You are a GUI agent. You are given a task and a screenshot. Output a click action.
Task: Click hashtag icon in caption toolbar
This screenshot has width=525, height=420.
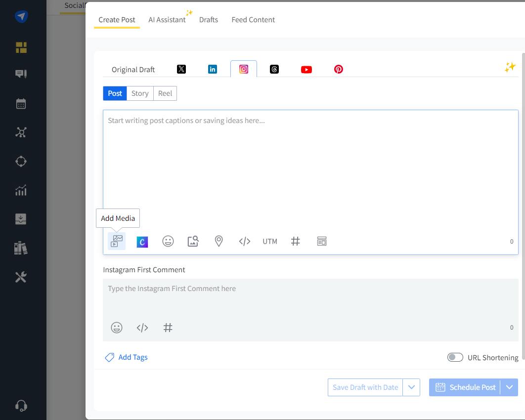296,241
